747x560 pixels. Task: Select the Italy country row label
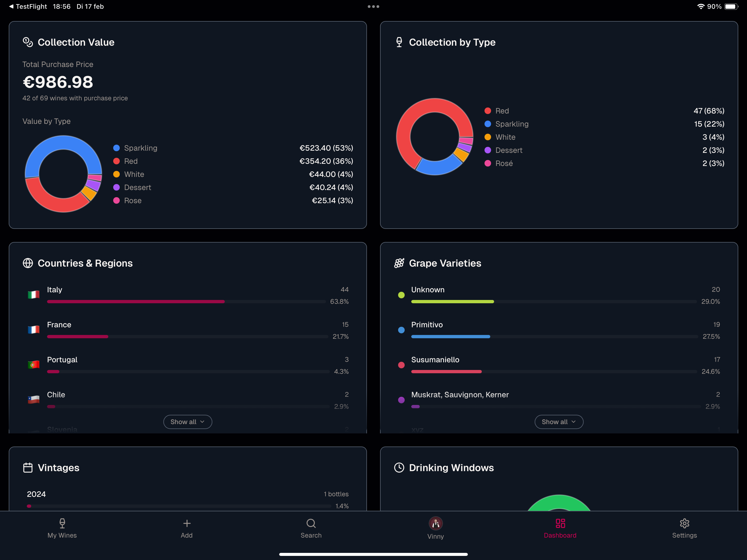point(54,290)
